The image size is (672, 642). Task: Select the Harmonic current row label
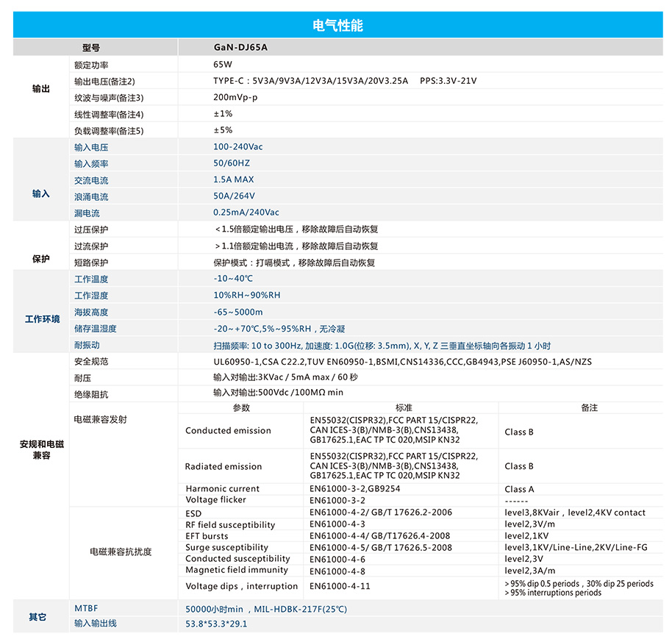coord(223,488)
